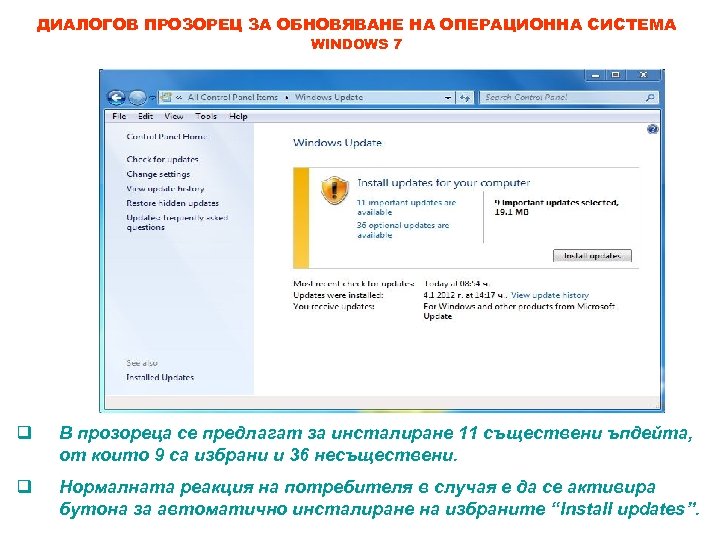Click the Refresh button next to address bar
720x540 pixels.
point(465,98)
